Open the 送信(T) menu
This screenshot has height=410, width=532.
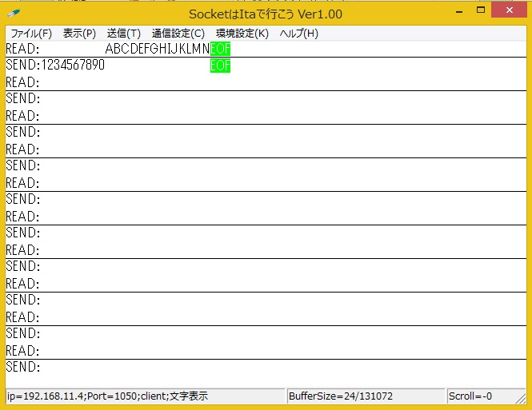[x=123, y=34]
